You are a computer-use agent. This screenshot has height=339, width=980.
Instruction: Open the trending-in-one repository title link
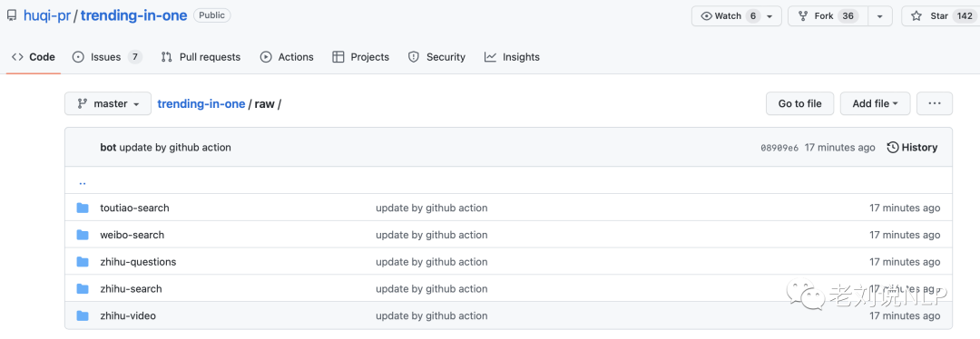tap(133, 15)
